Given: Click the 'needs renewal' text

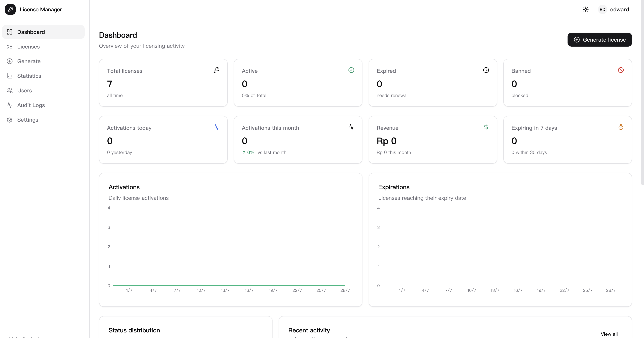Looking at the screenshot, I should [392, 95].
